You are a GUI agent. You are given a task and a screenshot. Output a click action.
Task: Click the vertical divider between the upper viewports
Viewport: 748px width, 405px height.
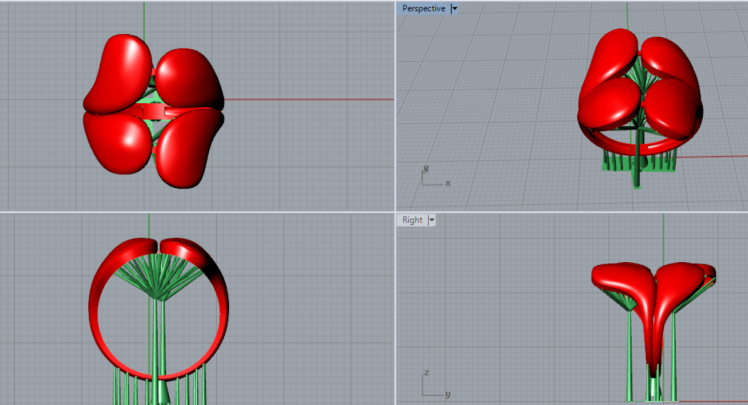point(395,100)
